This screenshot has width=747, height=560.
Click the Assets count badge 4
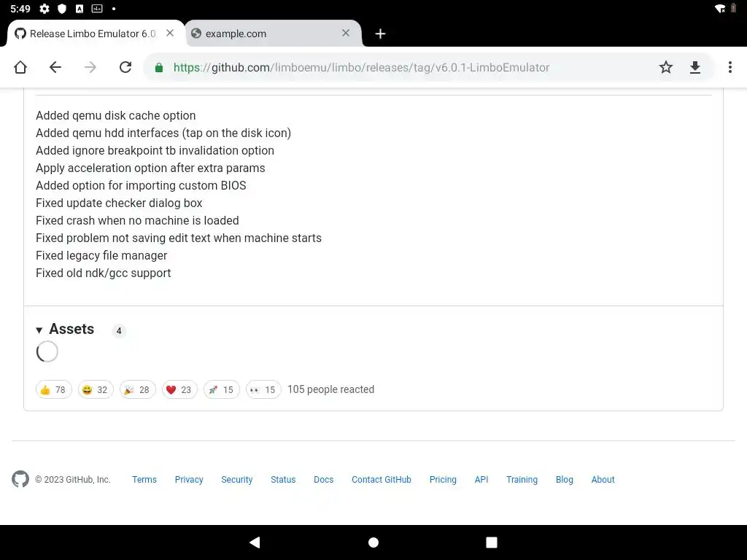tap(119, 330)
